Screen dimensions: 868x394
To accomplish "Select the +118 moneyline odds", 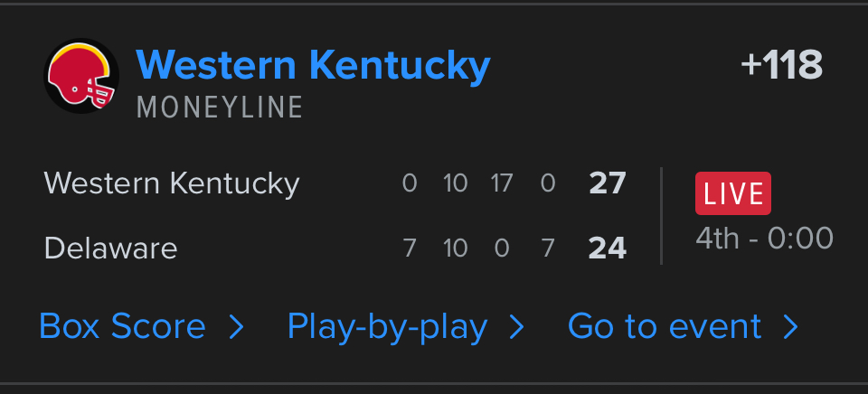I will pos(780,65).
